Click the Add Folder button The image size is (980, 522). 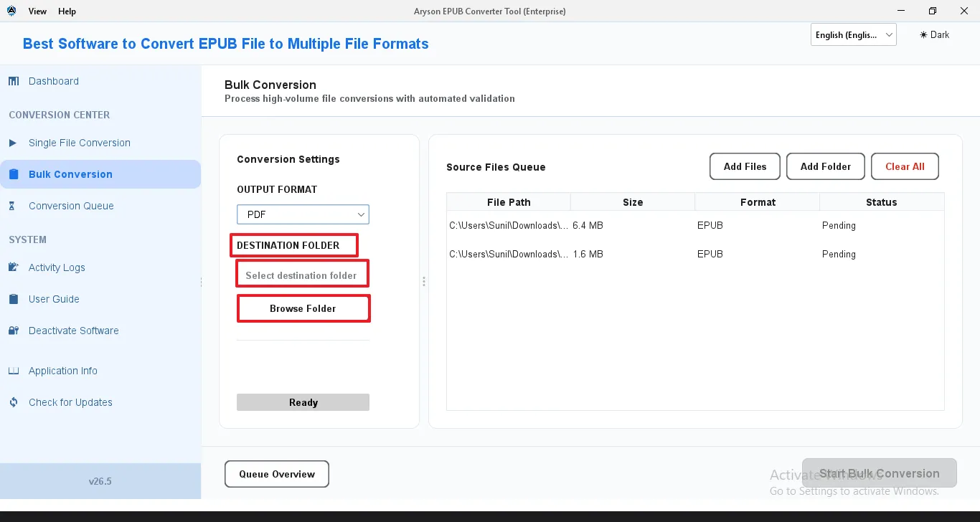(x=826, y=166)
